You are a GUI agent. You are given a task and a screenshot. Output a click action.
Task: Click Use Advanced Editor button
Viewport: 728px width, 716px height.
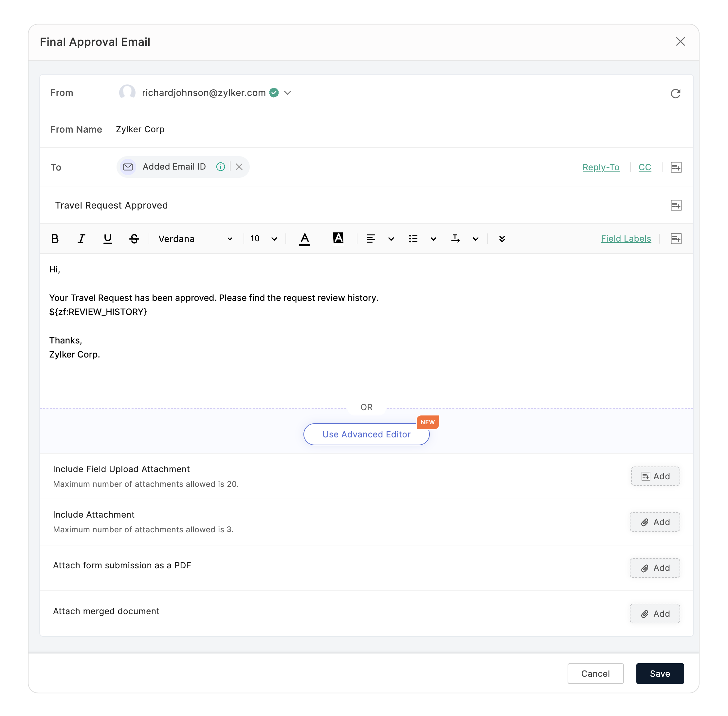coord(366,434)
